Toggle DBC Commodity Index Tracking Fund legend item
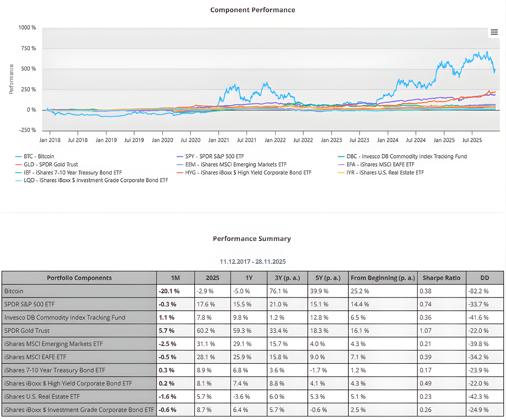The height and width of the screenshot is (420, 506). pyautogui.click(x=406, y=156)
